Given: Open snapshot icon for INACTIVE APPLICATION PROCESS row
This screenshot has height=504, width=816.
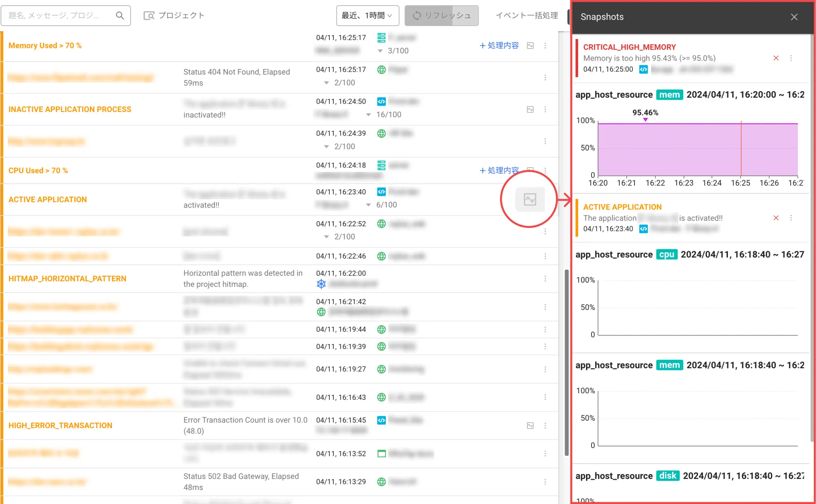Looking at the screenshot, I should [x=530, y=109].
